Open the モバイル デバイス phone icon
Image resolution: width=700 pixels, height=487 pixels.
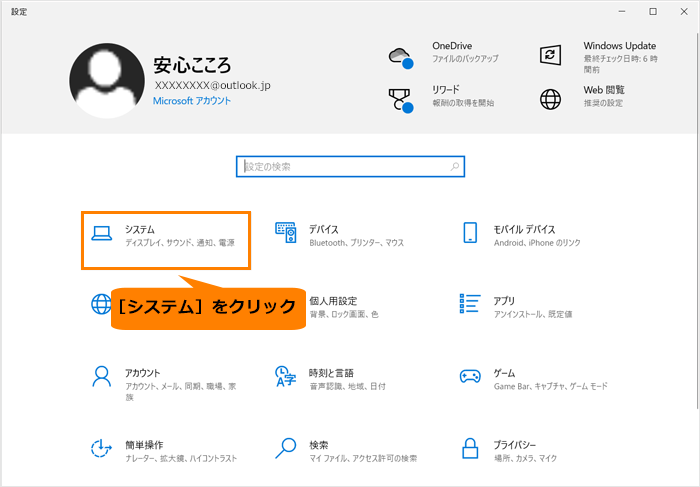pos(470,233)
